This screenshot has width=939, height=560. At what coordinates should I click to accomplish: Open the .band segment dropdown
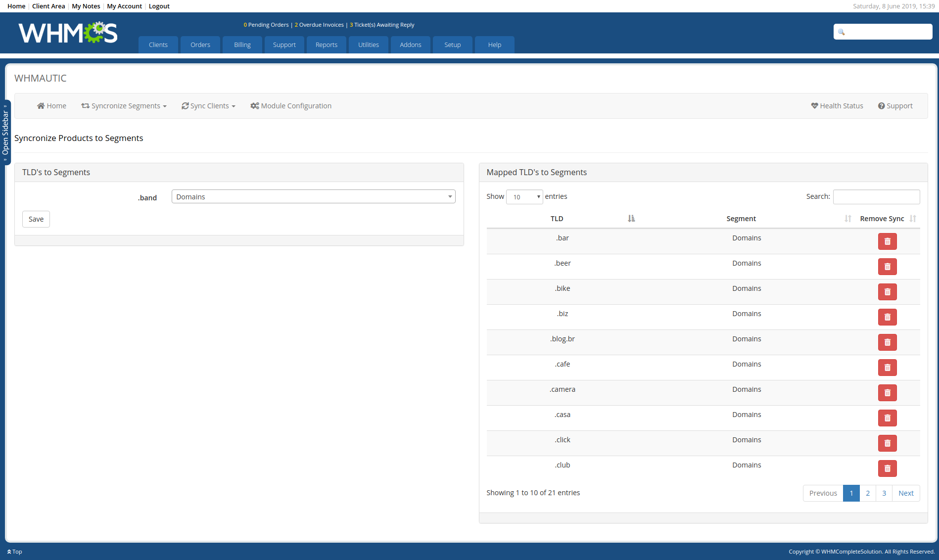(313, 197)
